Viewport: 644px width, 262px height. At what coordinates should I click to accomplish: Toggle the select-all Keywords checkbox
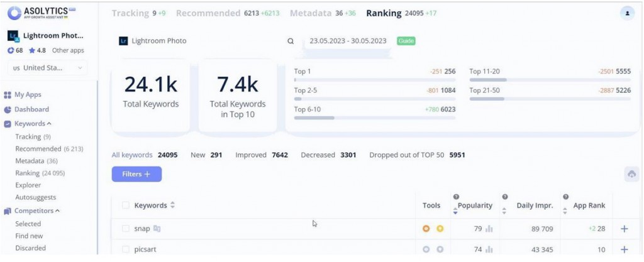[126, 205]
